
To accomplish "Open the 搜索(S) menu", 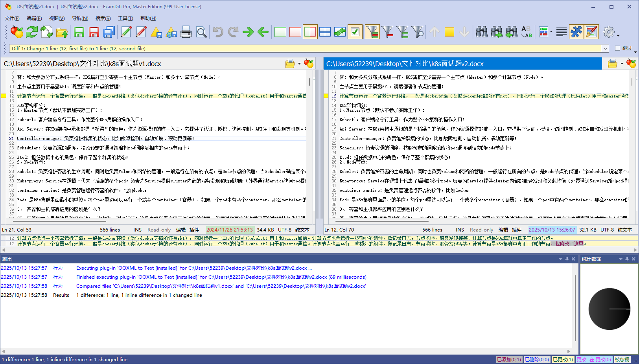I will coord(103,18).
